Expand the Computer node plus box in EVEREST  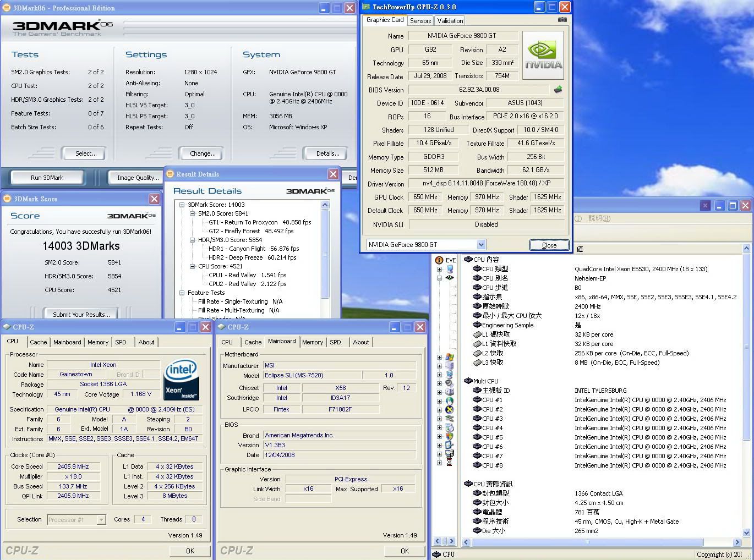tap(439, 269)
